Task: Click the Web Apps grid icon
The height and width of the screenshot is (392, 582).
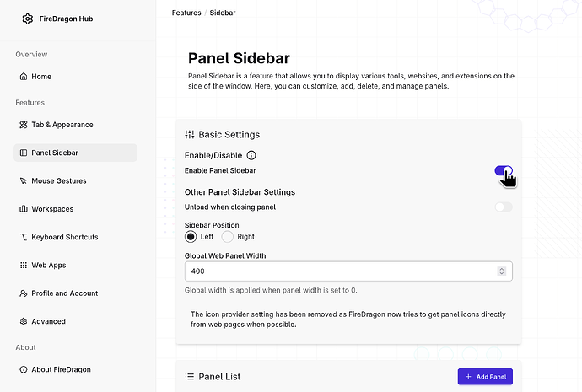Action: (24, 266)
